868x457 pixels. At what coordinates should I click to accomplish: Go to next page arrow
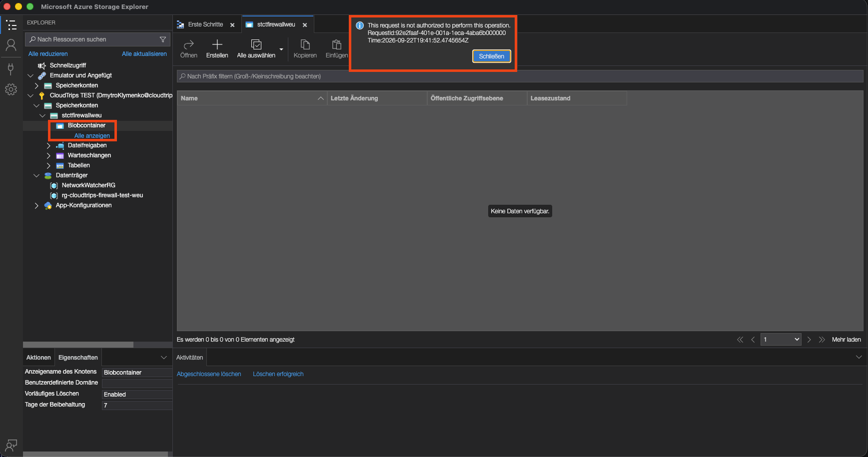coord(809,340)
